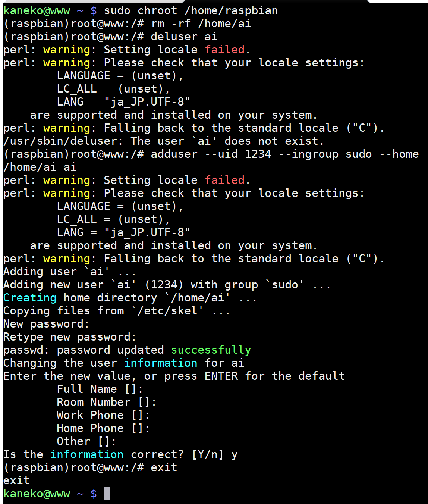Click the cyan 'Creating' word
Screen dimensions: 428x504
tap(30, 298)
